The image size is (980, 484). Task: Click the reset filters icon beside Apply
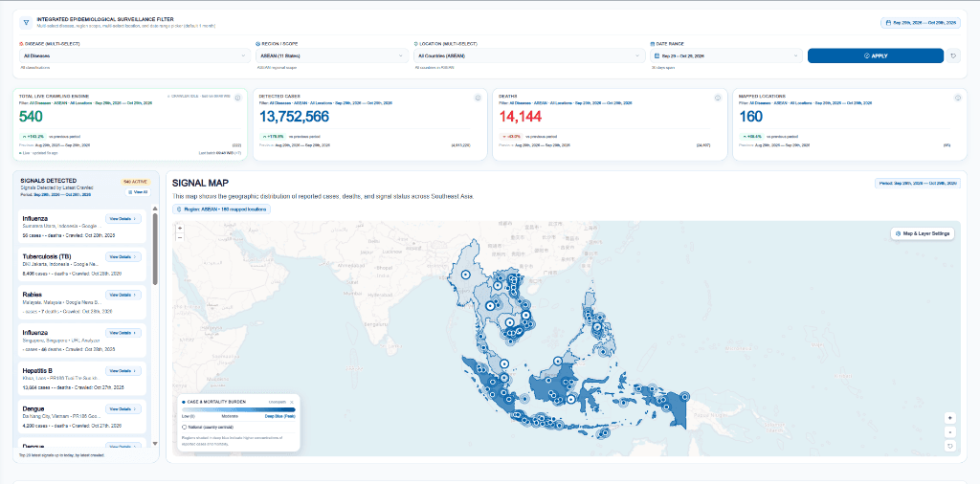954,55
